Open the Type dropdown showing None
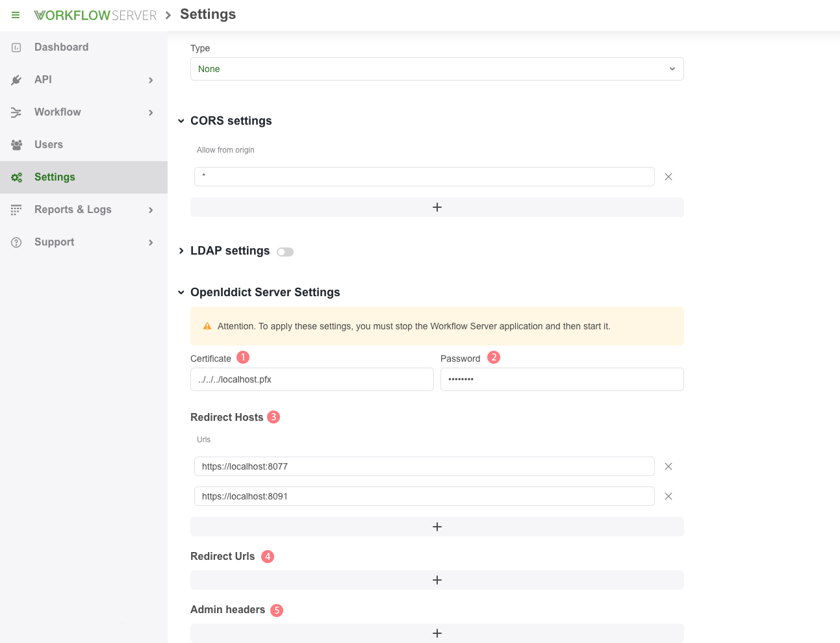Image resolution: width=840 pixels, height=643 pixels. pos(437,69)
